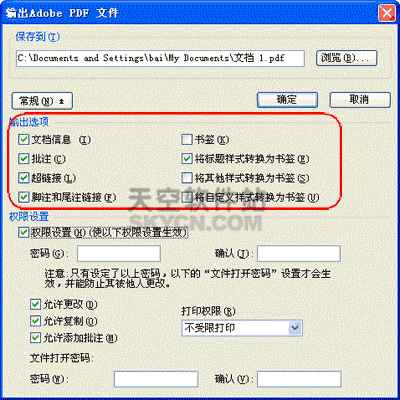
Task: Uncheck the 权限设置 enable checkbox
Action: (x=24, y=232)
